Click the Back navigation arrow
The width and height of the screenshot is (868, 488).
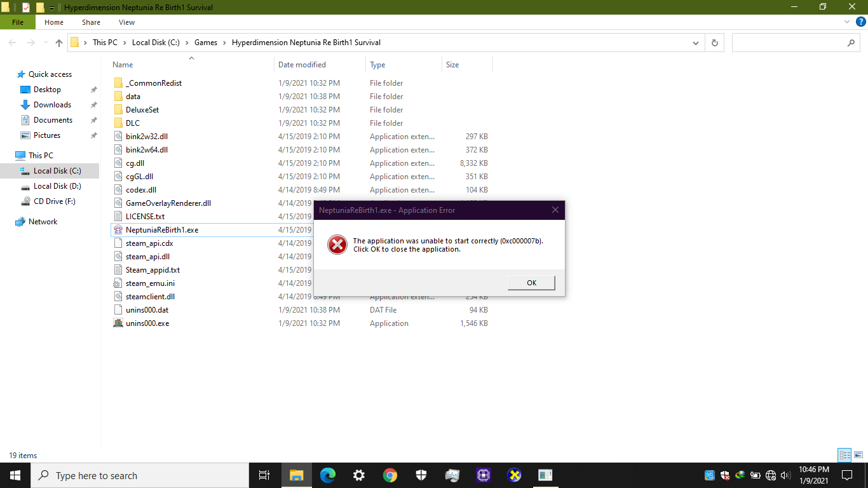pyautogui.click(x=12, y=43)
